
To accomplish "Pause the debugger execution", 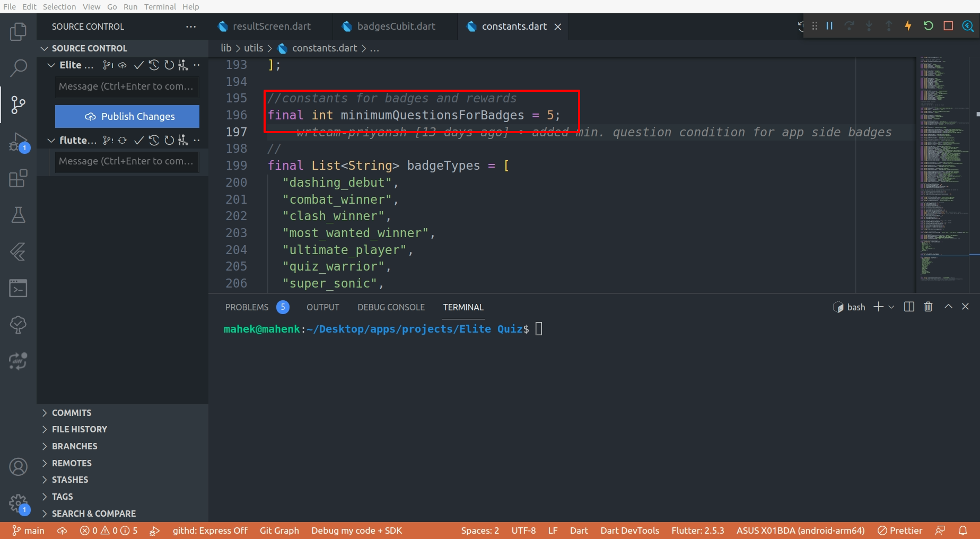I will tap(829, 26).
